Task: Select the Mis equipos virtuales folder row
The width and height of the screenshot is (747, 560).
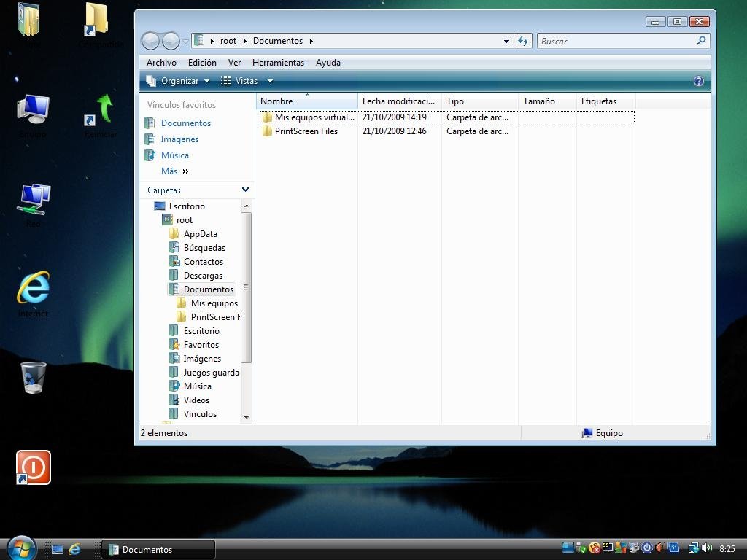Action: pos(447,117)
